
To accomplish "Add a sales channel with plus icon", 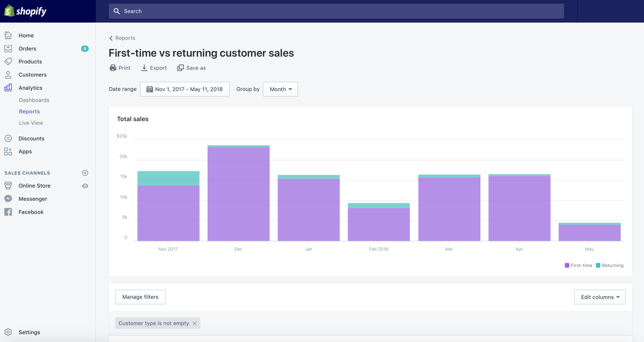I will (85, 173).
